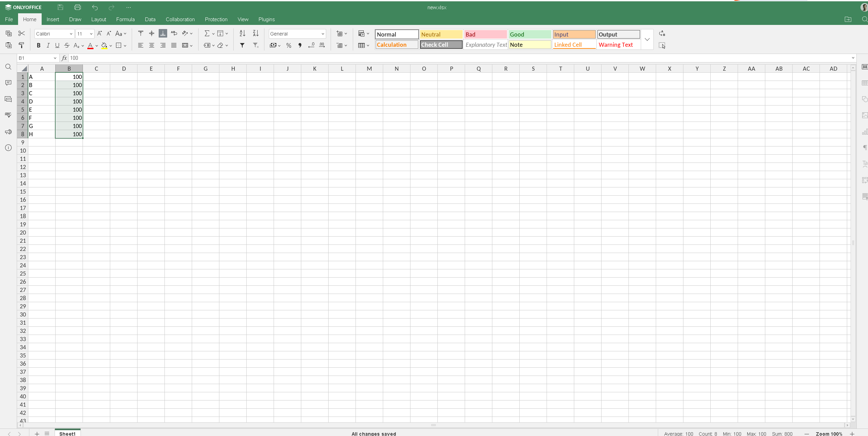Toggle align bottom button
The height and width of the screenshot is (436, 868).
[163, 33]
